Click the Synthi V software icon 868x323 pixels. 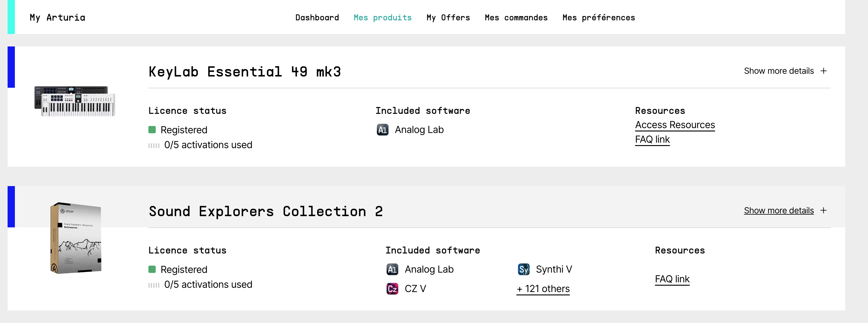point(524,269)
